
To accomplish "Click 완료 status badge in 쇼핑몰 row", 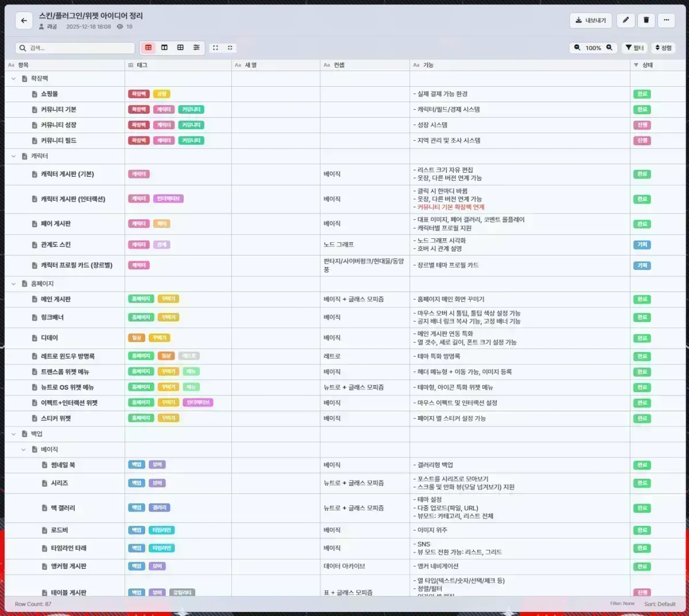I will (x=642, y=94).
